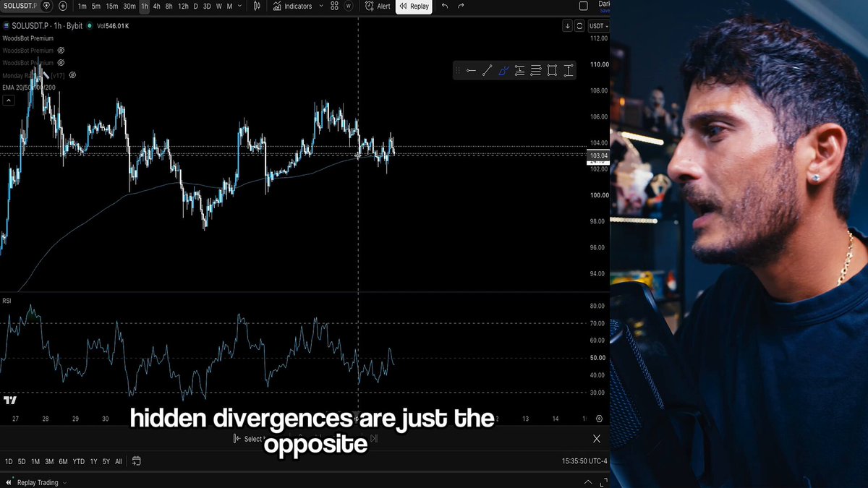Open the indicator templates grid
868x488 pixels.
334,7
